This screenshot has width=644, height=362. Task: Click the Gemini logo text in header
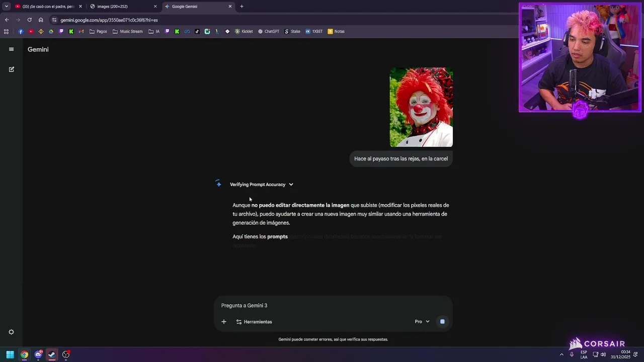click(x=38, y=49)
